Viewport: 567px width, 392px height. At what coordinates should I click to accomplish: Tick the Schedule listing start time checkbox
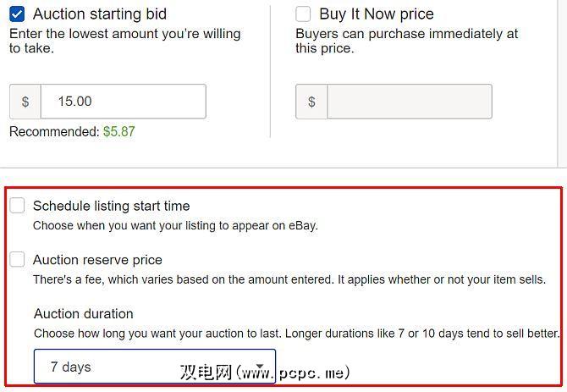[x=17, y=206]
